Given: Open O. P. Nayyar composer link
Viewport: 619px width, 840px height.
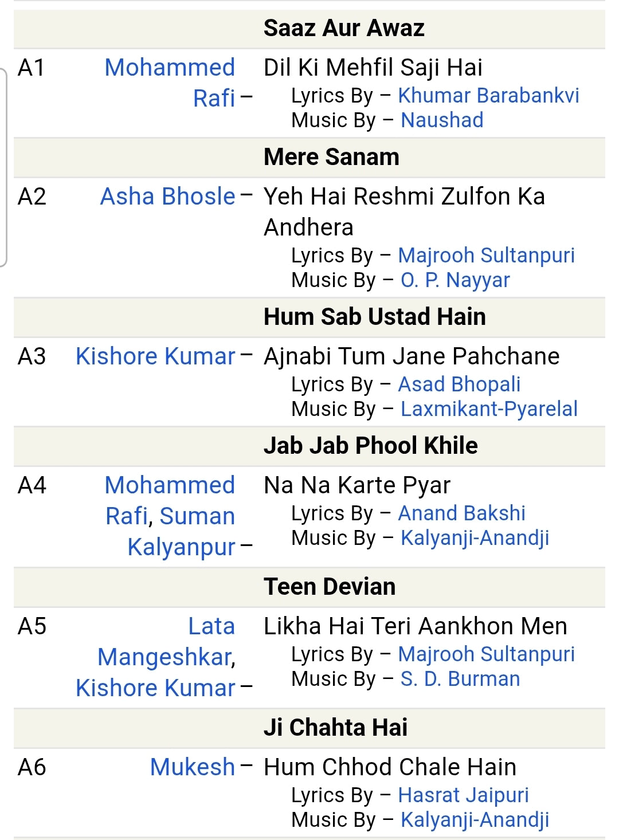Looking at the screenshot, I should pyautogui.click(x=455, y=280).
